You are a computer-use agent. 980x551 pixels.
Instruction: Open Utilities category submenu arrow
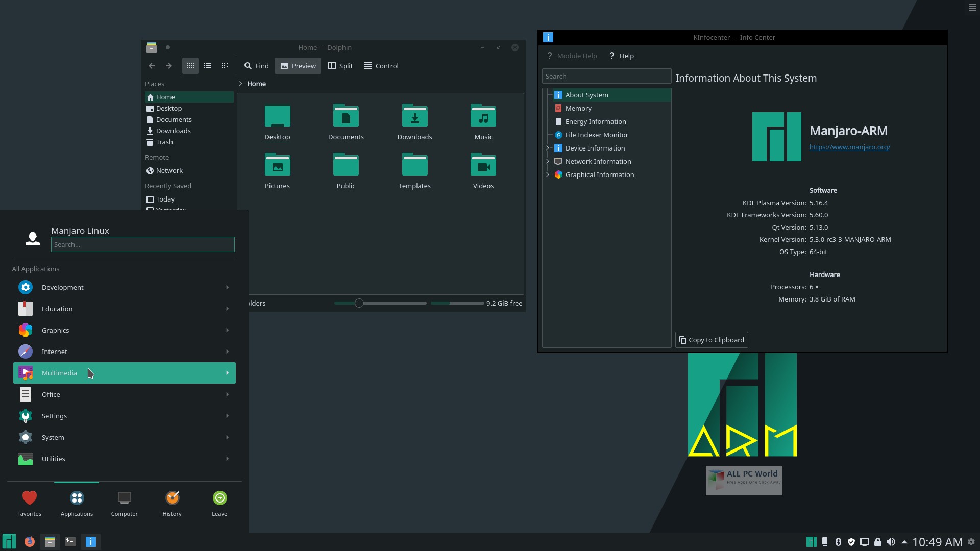point(227,459)
